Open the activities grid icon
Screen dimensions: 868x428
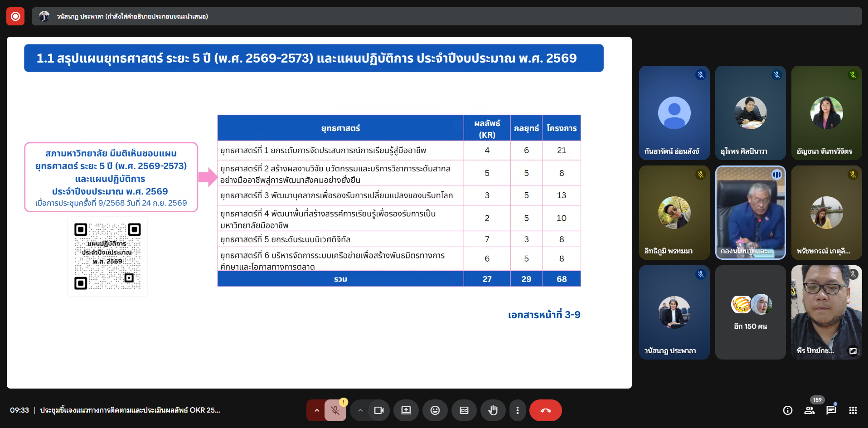pos(853,410)
